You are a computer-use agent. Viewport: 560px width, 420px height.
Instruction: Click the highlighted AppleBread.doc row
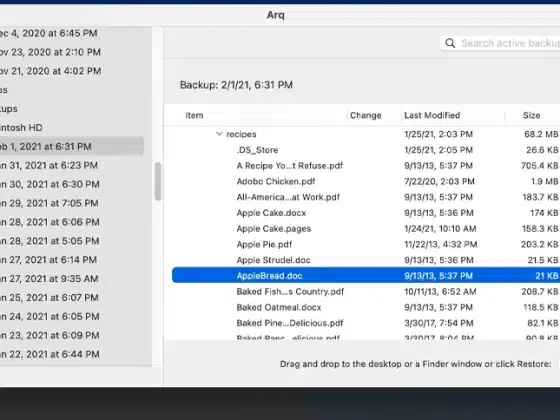(366, 275)
